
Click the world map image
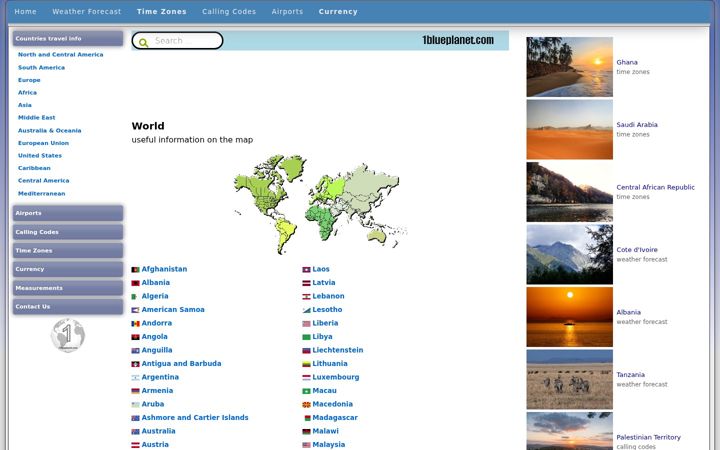click(320, 204)
